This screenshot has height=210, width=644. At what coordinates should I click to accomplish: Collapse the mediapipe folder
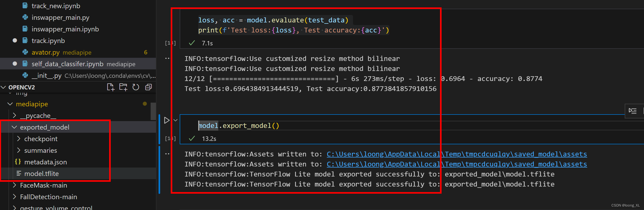click(x=10, y=104)
